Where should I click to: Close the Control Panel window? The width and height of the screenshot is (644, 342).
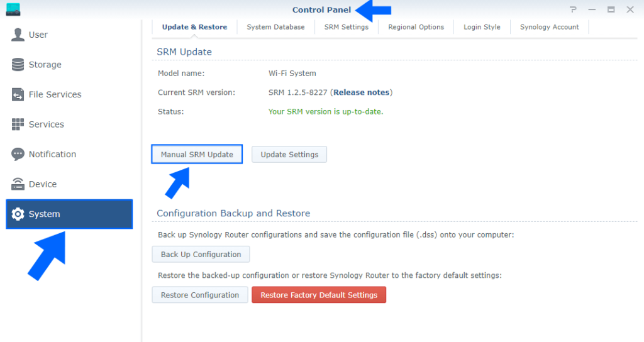tap(630, 9)
